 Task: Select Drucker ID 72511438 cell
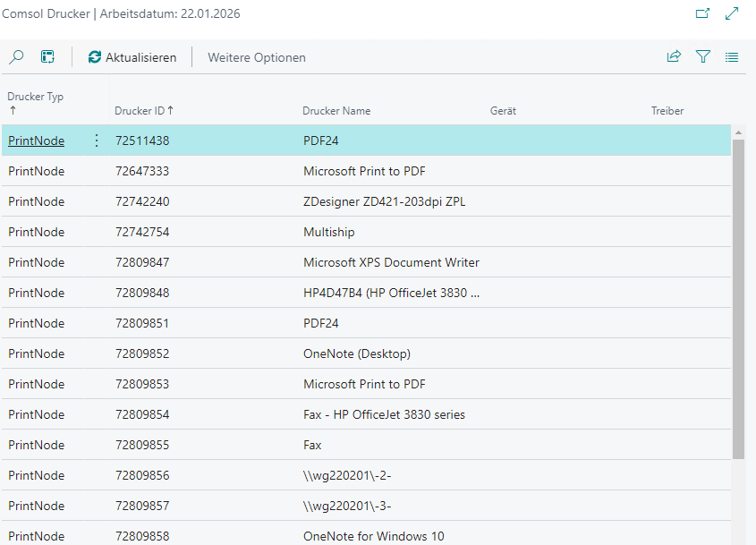click(142, 141)
